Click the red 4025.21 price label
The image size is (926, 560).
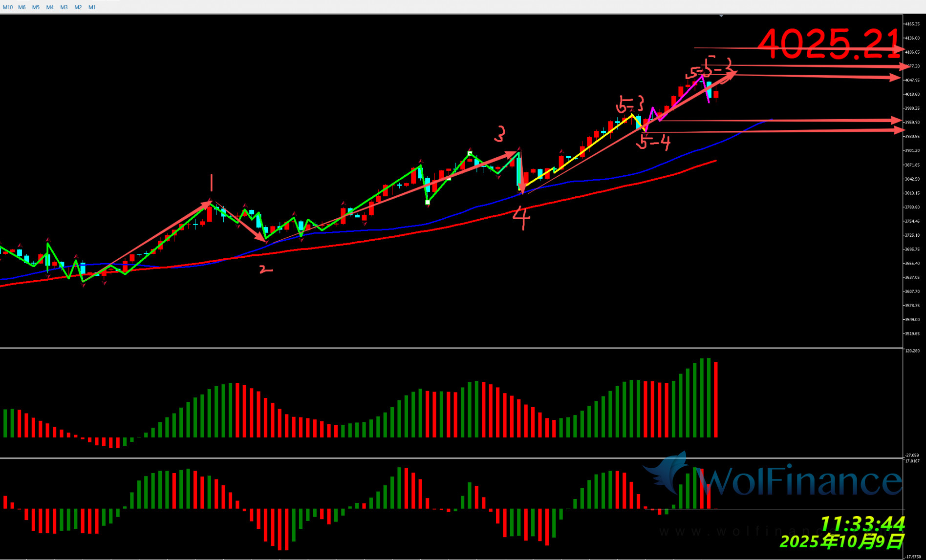pyautogui.click(x=828, y=44)
